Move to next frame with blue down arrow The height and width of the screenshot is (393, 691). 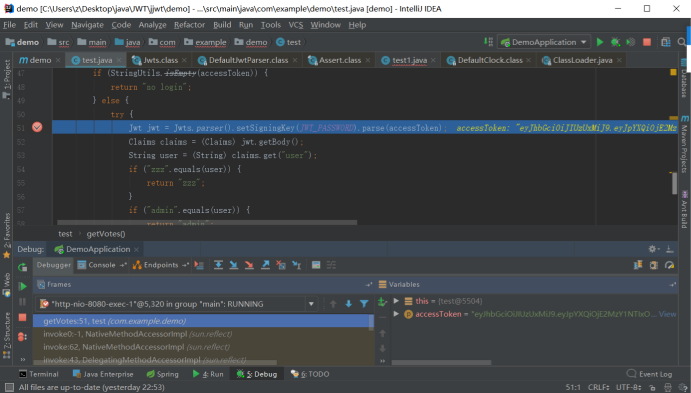click(349, 304)
